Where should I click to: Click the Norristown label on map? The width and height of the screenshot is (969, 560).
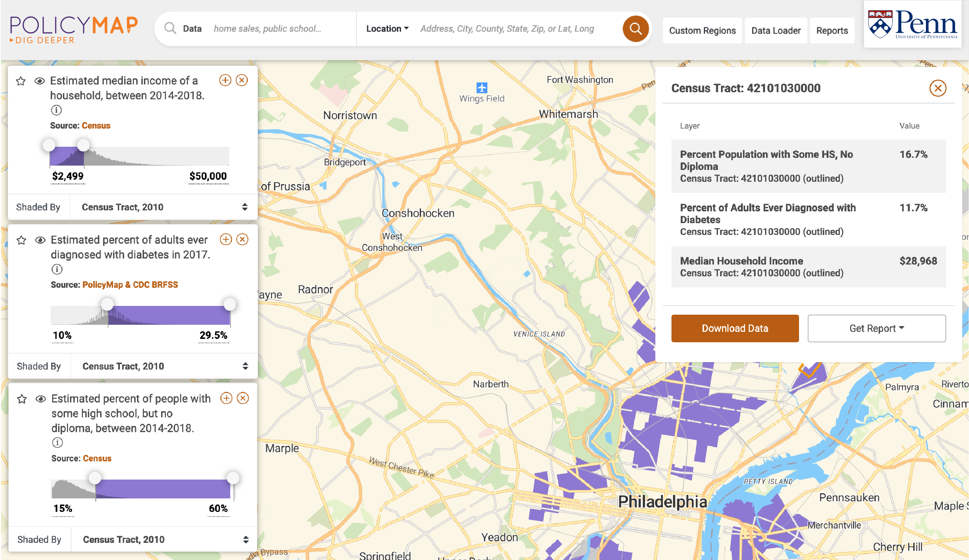click(x=350, y=116)
